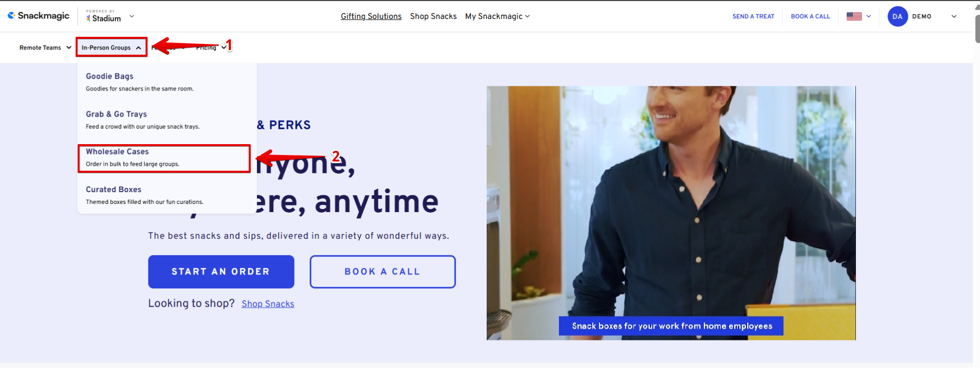980x368 pixels.
Task: Expand the DEMO account menu arrow
Action: pos(954,16)
